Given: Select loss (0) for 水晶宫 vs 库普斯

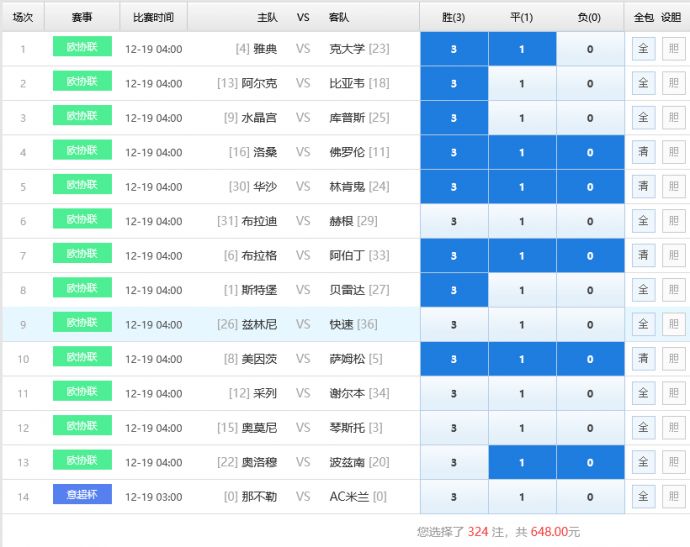Looking at the screenshot, I should click(590, 118).
